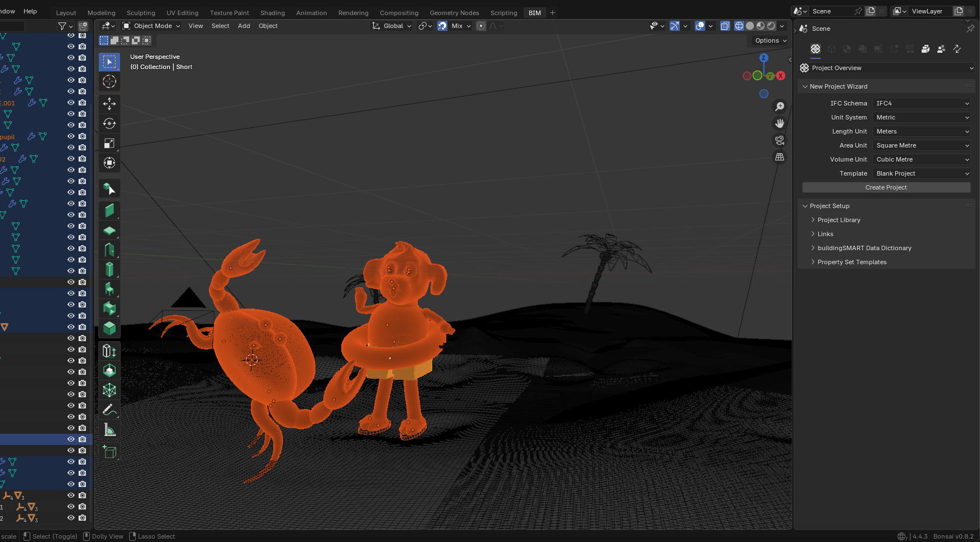Click the Create Project button
Viewport: 980px width, 542px height.
pos(886,187)
